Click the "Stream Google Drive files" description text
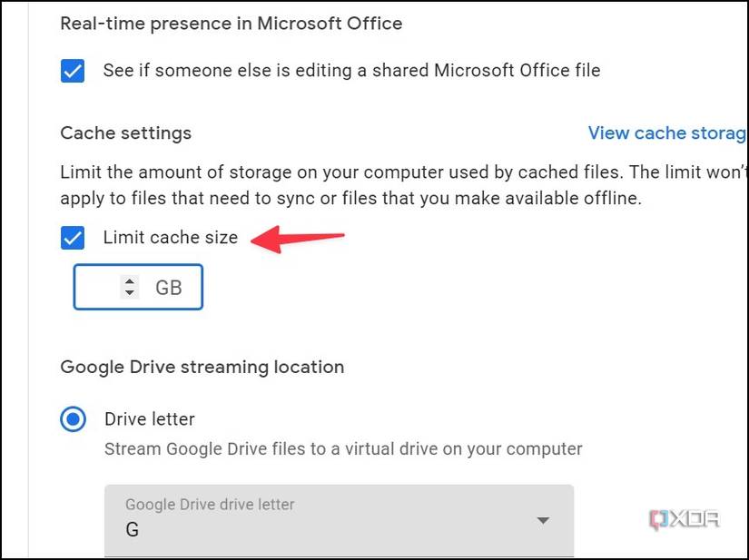The image size is (749, 560). point(343,448)
